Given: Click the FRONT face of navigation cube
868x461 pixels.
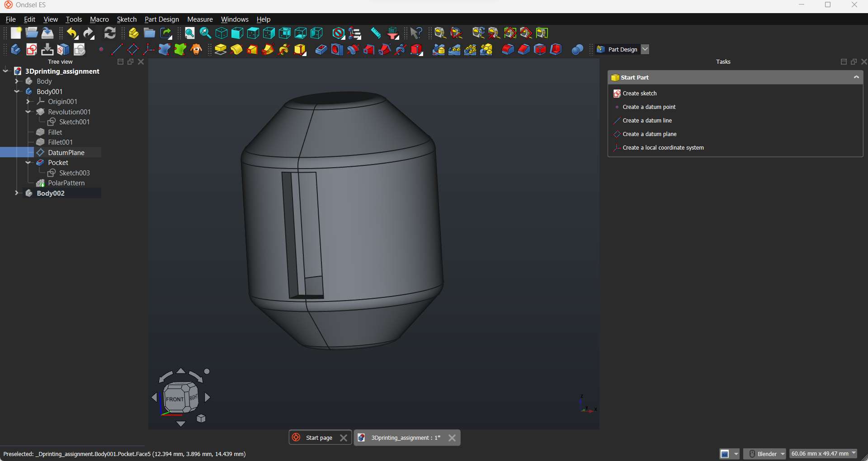Looking at the screenshot, I should pyautogui.click(x=175, y=399).
